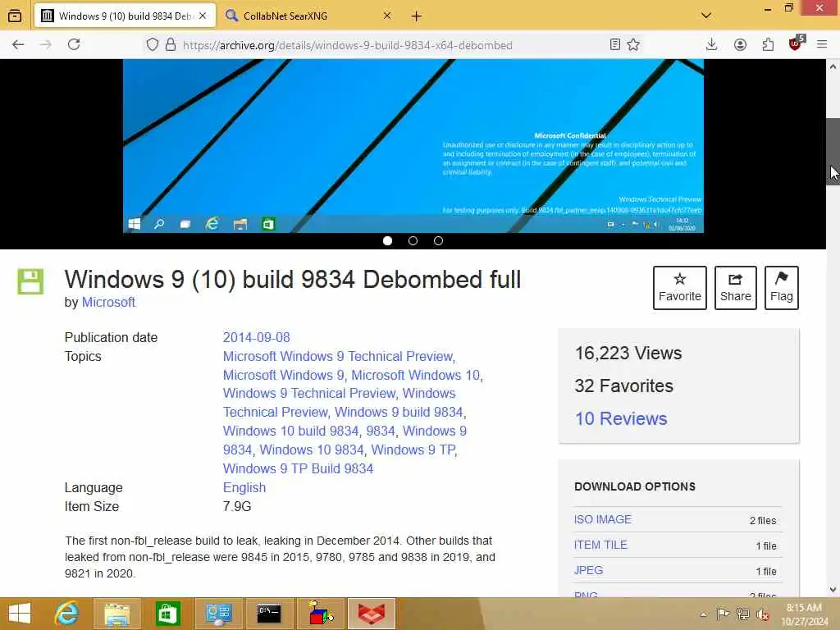Switch to the CollabNet SearXNG tab
This screenshot has height=630, width=840.
click(x=307, y=16)
